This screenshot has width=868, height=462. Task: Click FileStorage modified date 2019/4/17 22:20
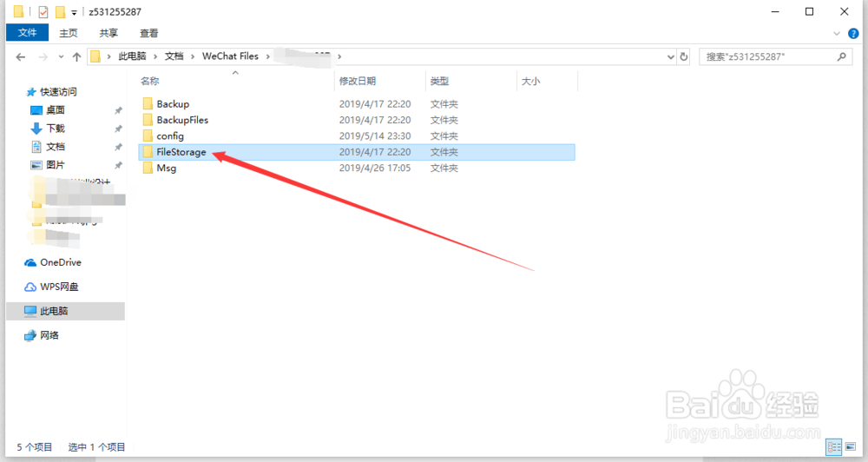375,152
